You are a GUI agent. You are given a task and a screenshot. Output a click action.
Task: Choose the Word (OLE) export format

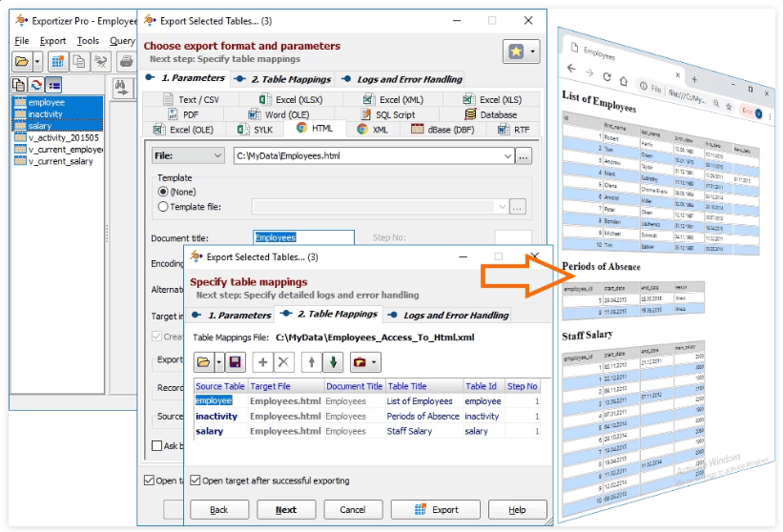(279, 114)
